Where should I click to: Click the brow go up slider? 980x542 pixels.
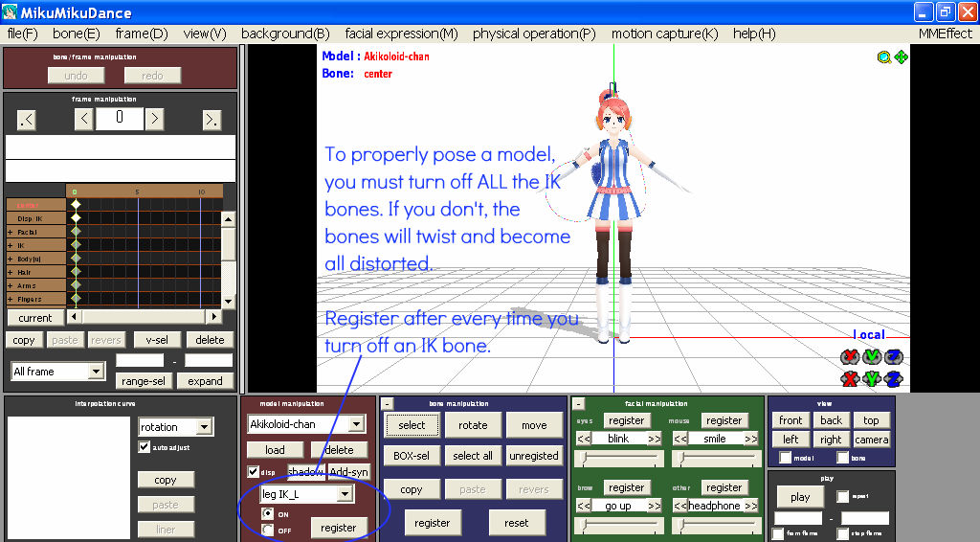[619, 526]
